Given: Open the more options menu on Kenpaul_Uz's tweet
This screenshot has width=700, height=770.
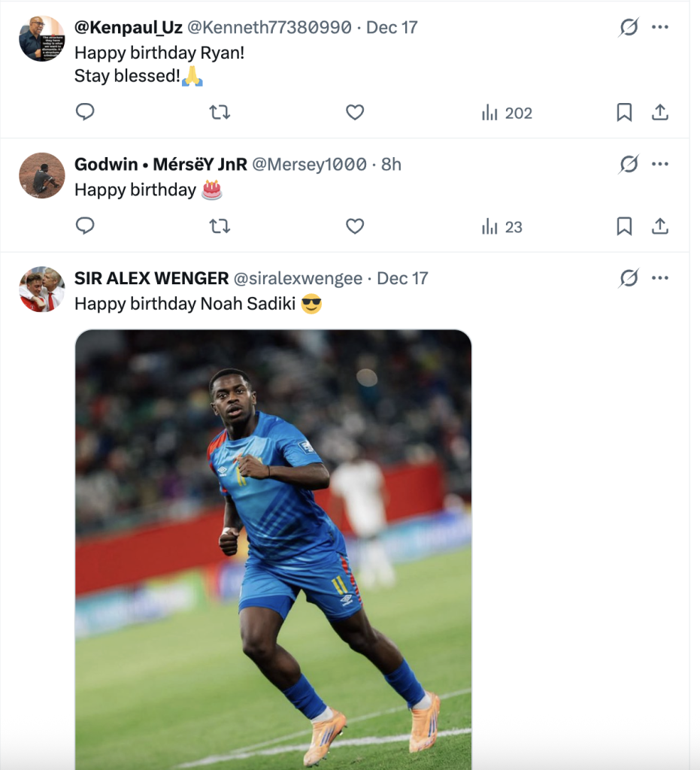Looking at the screenshot, I should (660, 26).
